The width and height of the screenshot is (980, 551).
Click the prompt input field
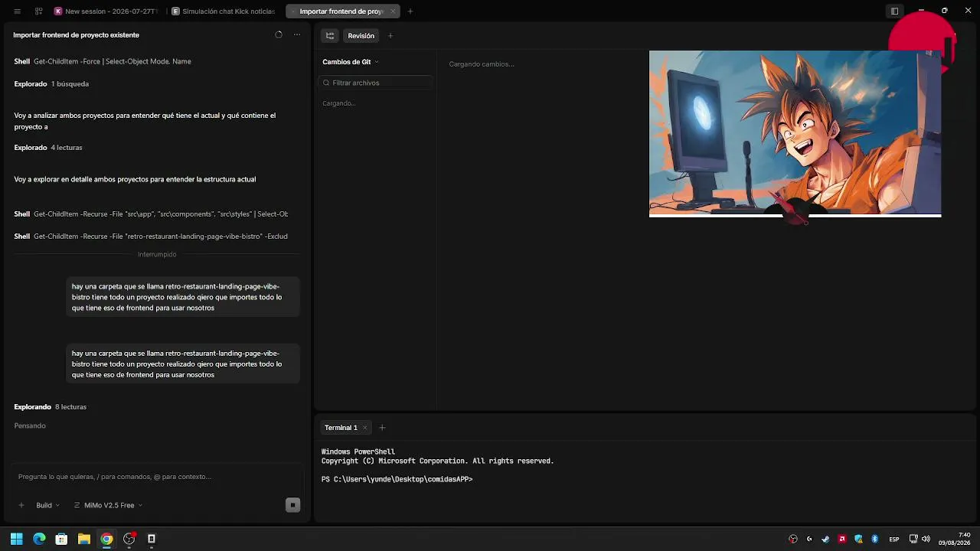click(x=157, y=477)
